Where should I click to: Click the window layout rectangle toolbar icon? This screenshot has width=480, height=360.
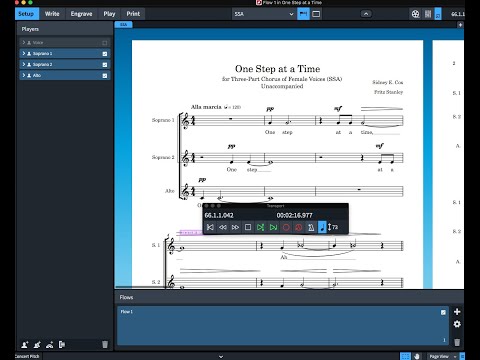316,14
